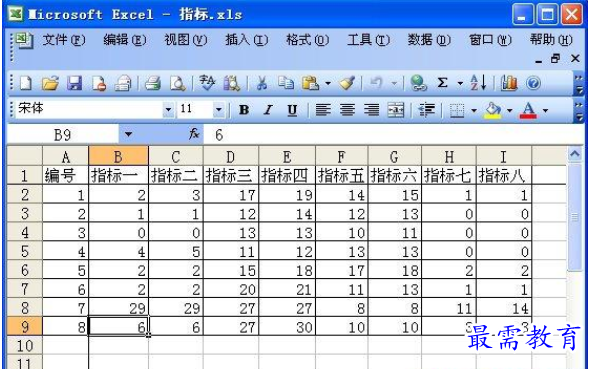The height and width of the screenshot is (369, 589).
Task: Click cell containing 指标四
Action: pyautogui.click(x=287, y=175)
